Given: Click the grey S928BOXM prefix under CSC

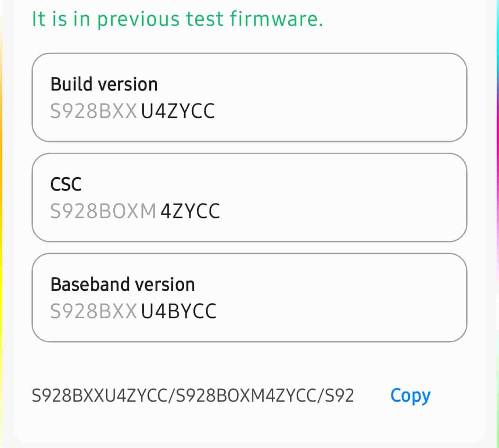Looking at the screenshot, I should tap(103, 211).
